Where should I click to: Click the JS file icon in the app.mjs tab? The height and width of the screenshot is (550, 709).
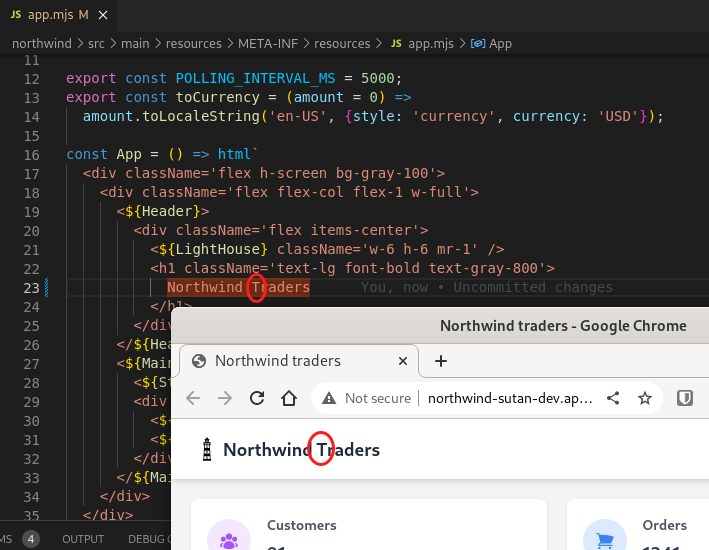(x=16, y=14)
